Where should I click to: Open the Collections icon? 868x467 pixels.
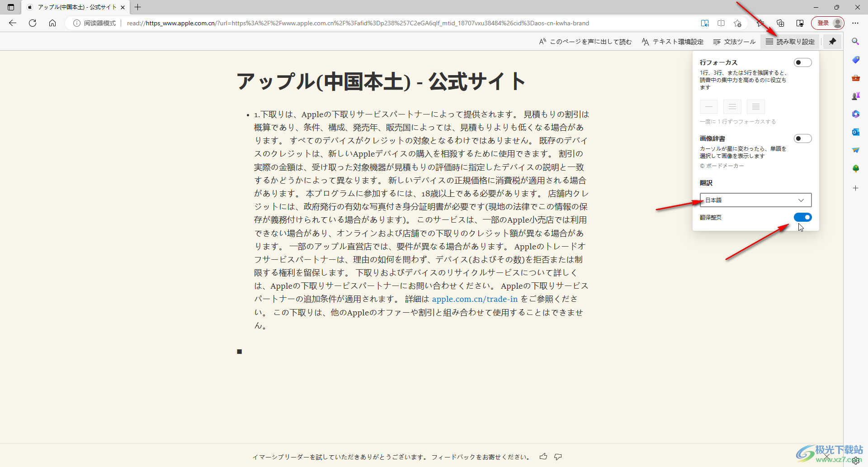(x=780, y=23)
